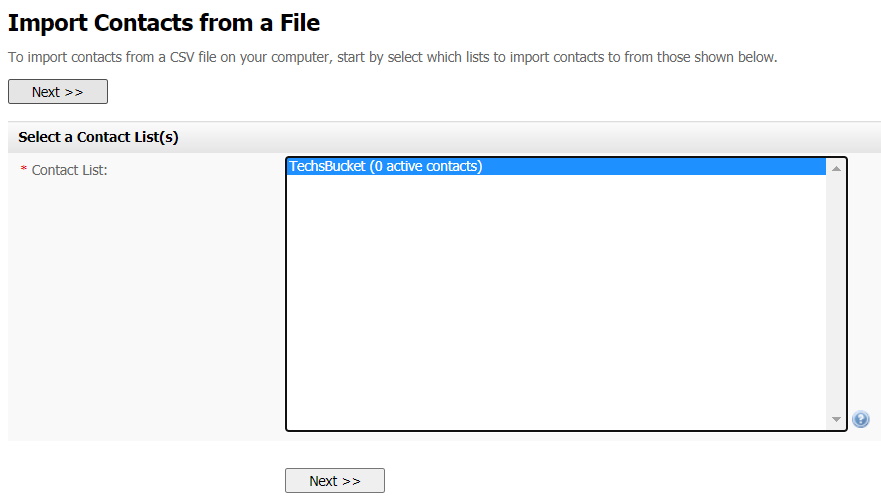Click the "File" word in the page title
The image size is (881, 501).
pyautogui.click(x=300, y=24)
